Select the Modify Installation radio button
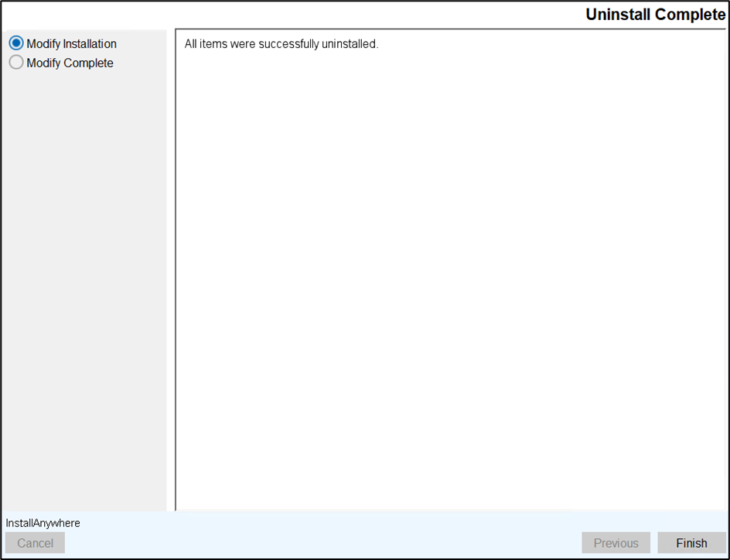The width and height of the screenshot is (730, 560). point(16,44)
